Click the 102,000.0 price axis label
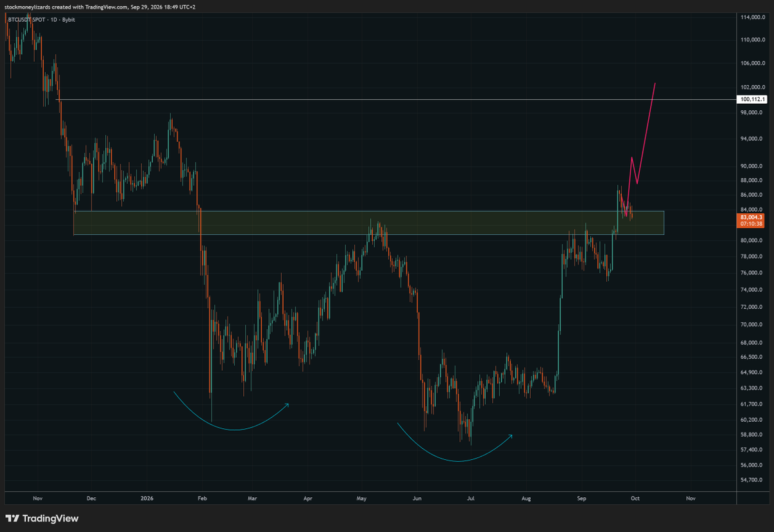The image size is (774, 532). (x=753, y=87)
